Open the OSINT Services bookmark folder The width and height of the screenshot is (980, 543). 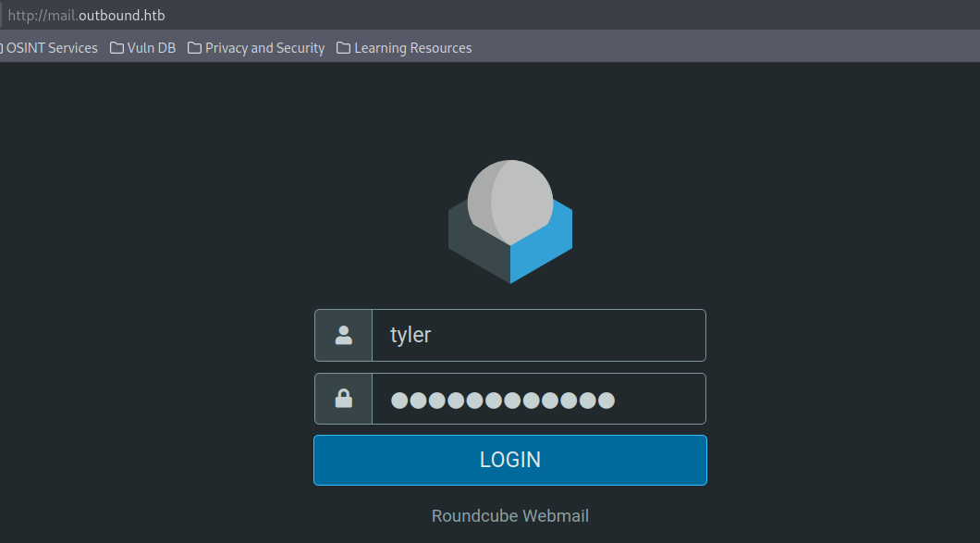click(x=52, y=48)
